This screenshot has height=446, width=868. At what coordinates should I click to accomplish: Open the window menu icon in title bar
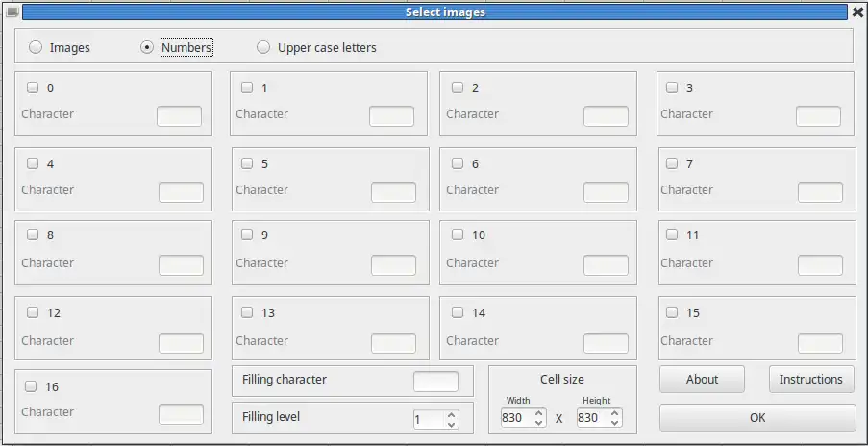pyautogui.click(x=12, y=12)
